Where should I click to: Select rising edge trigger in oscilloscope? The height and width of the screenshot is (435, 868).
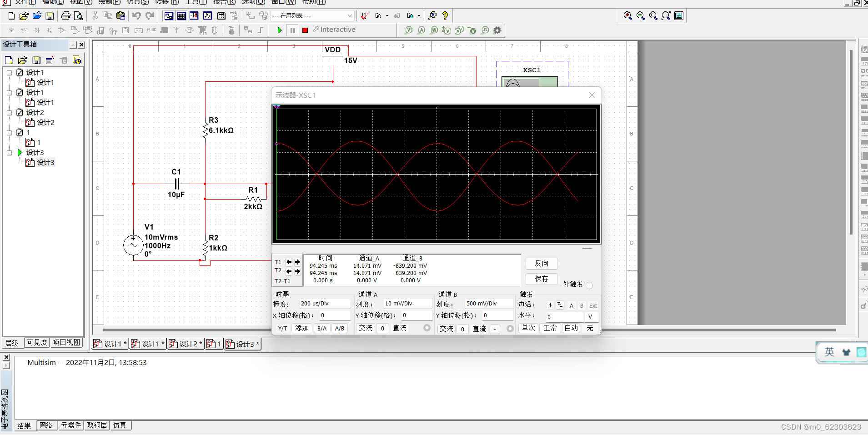point(550,305)
